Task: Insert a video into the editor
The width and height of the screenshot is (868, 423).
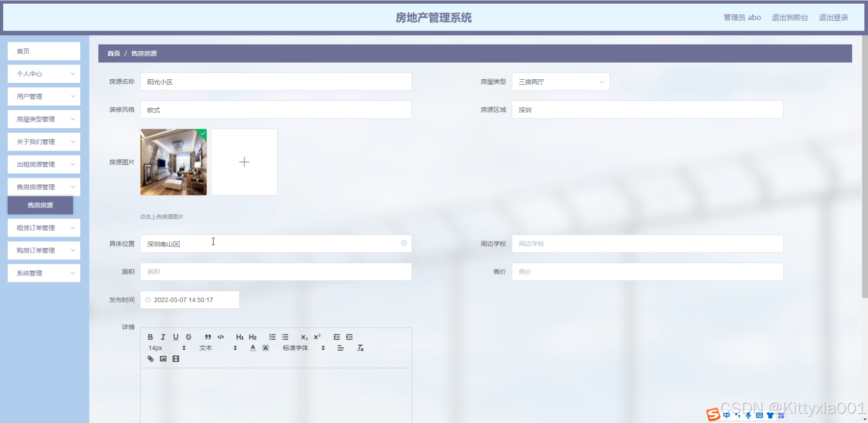Action: [x=176, y=359]
